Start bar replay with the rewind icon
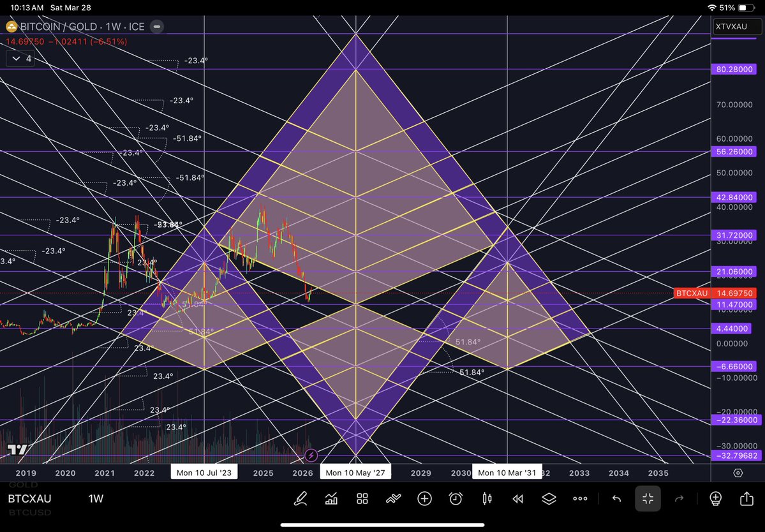 coord(517,498)
